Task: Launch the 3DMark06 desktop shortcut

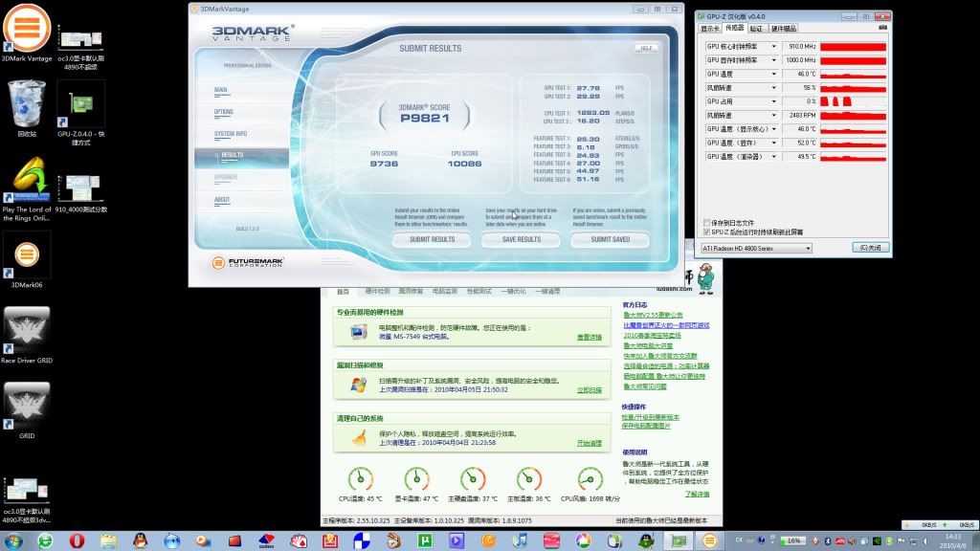Action: tap(27, 253)
